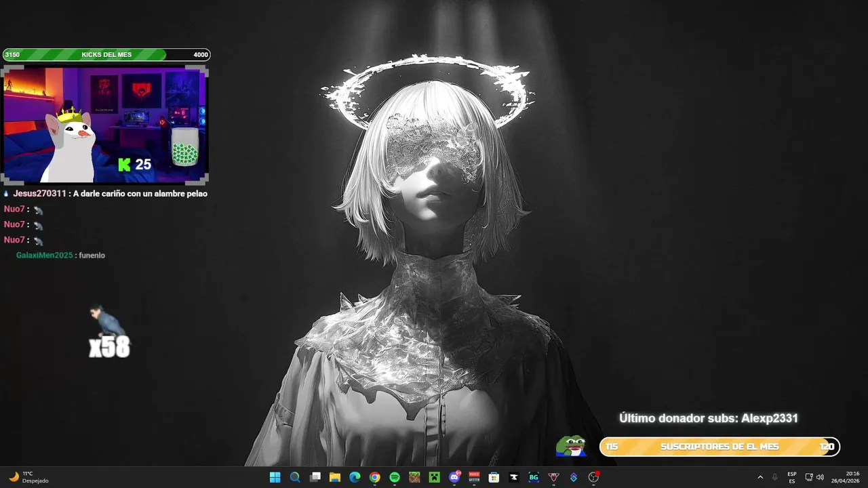868x488 pixels.
Task: Launch File Explorer folder icon
Action: tap(334, 477)
